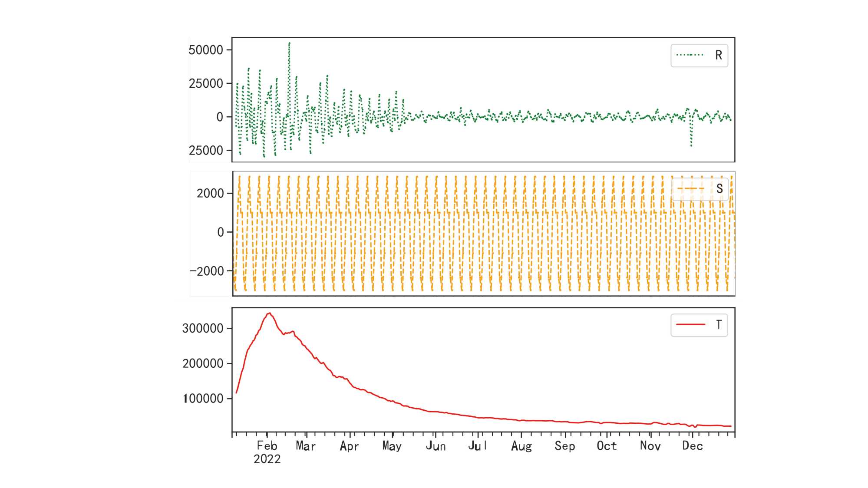This screenshot has width=868, height=488.
Task: Click the orange dashed line sample in S legend
Action: click(690, 188)
